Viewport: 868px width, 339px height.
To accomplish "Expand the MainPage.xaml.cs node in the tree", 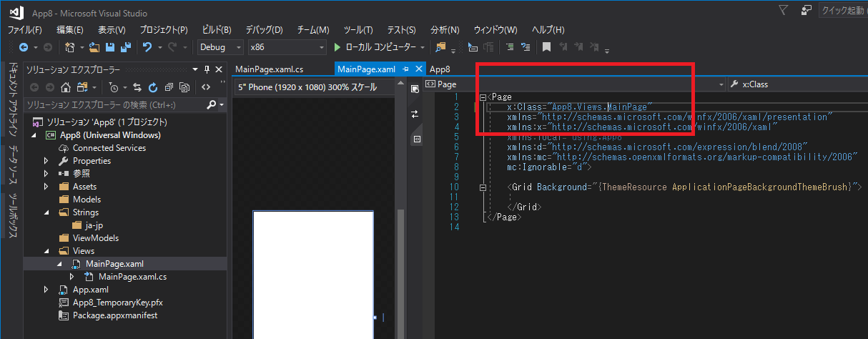I will click(72, 277).
